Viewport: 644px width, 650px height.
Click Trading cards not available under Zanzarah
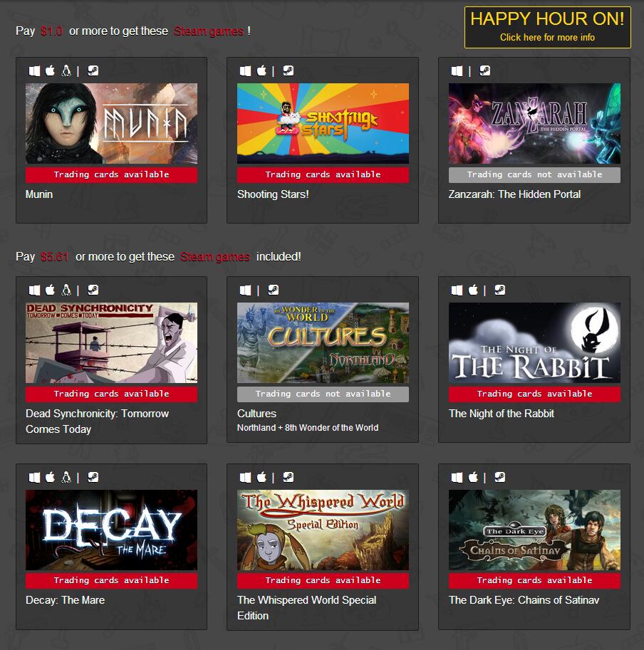(x=534, y=175)
